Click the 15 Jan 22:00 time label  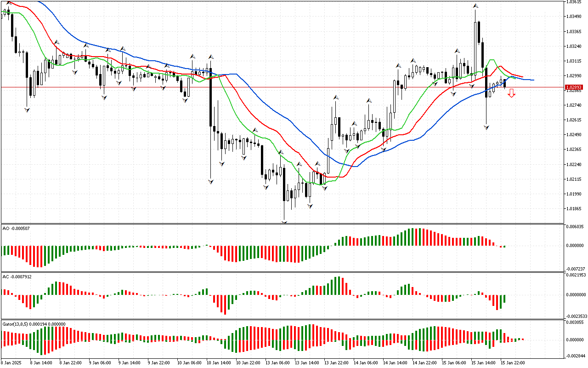[x=513, y=362]
